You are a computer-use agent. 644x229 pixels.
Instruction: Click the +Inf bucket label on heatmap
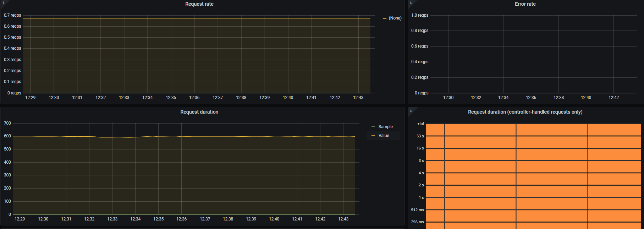click(x=420, y=124)
